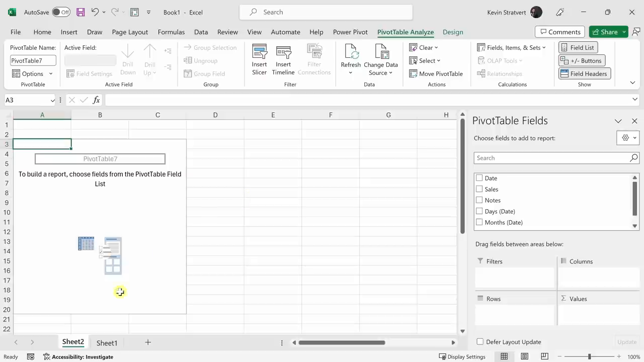The image size is (644, 362).
Task: Check the Months (Date) field
Action: 479,222
